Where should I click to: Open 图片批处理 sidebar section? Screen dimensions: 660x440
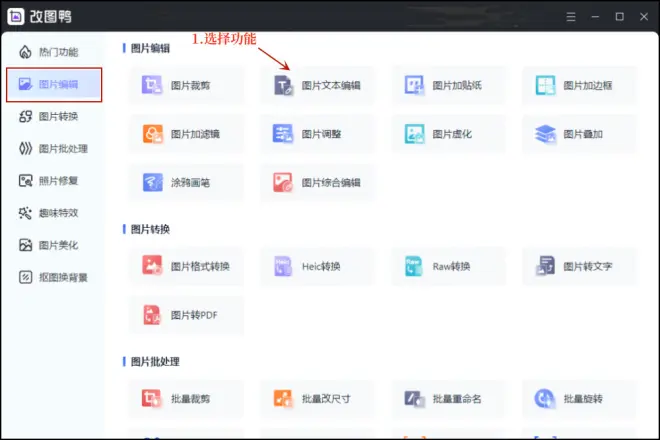53,149
